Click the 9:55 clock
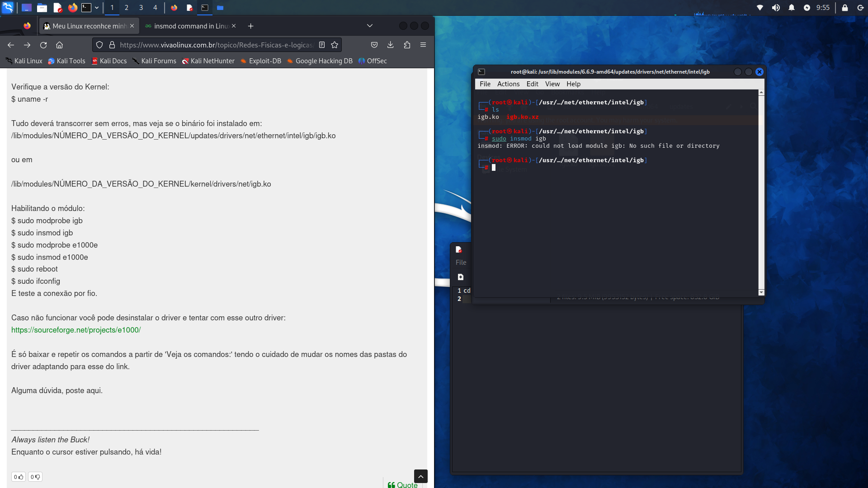 823,8
